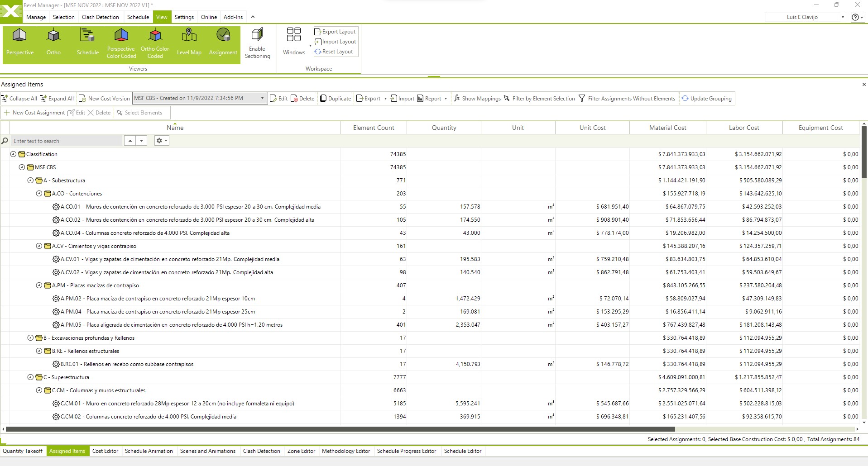
Task: Click the vertical scrollbar thumb
Action: point(864,152)
